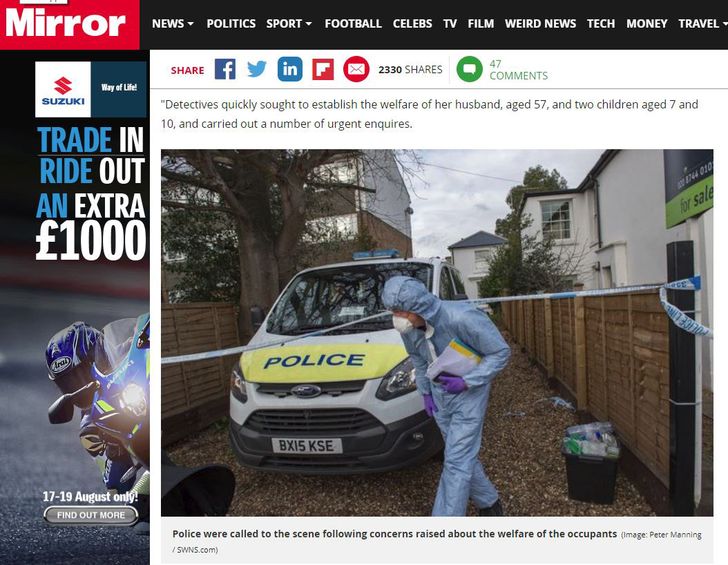Screen dimensions: 728x565
Task: Open the green comments bubble icon
Action: [x=470, y=69]
